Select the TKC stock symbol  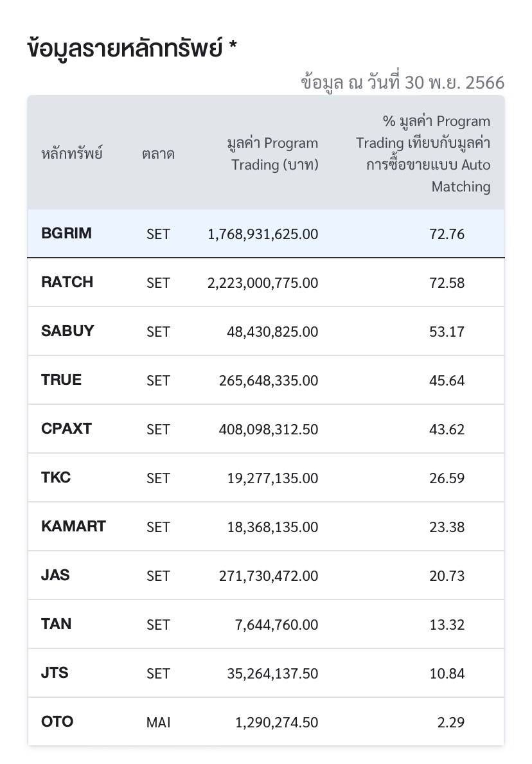(56, 477)
